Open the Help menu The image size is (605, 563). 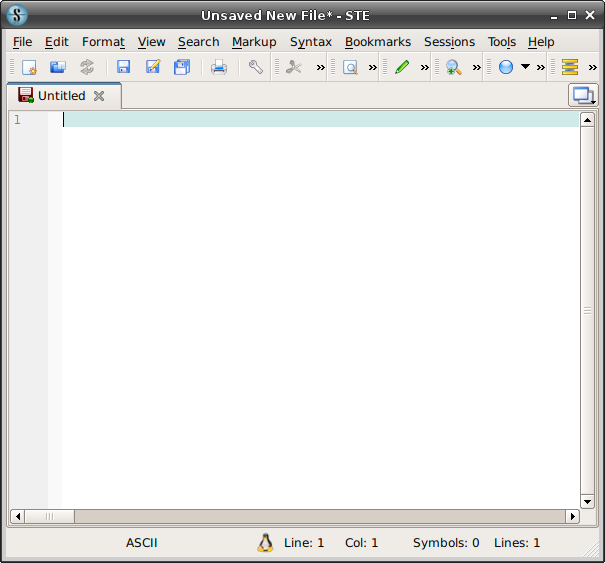(541, 42)
